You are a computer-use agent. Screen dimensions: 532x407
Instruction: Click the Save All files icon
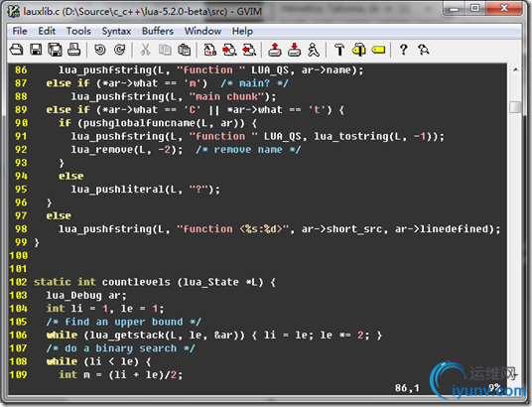coord(55,50)
